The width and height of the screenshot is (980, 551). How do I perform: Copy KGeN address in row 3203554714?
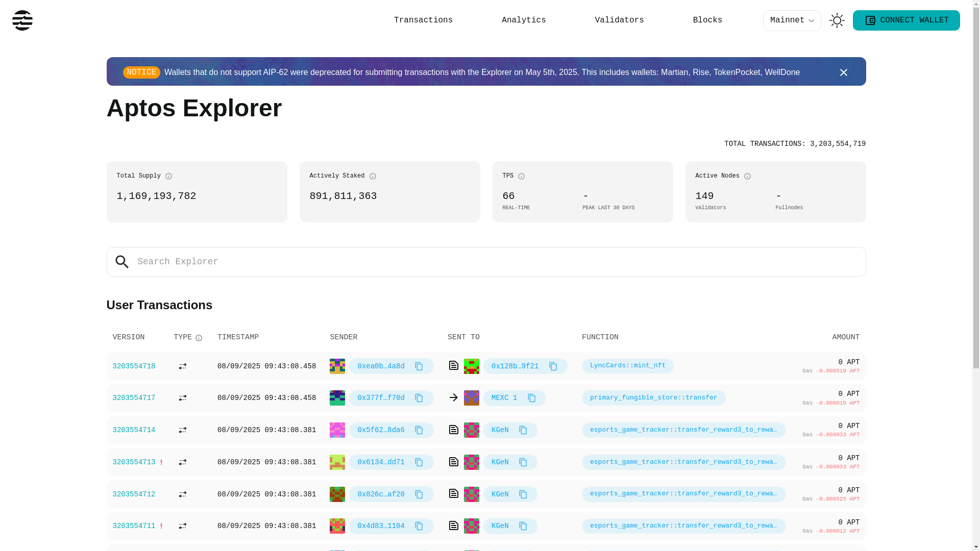[x=523, y=430]
